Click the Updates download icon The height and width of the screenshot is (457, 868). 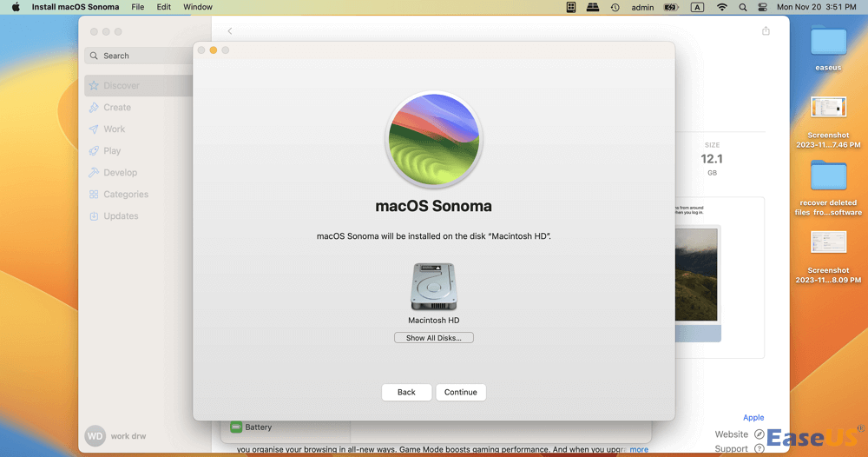(94, 216)
